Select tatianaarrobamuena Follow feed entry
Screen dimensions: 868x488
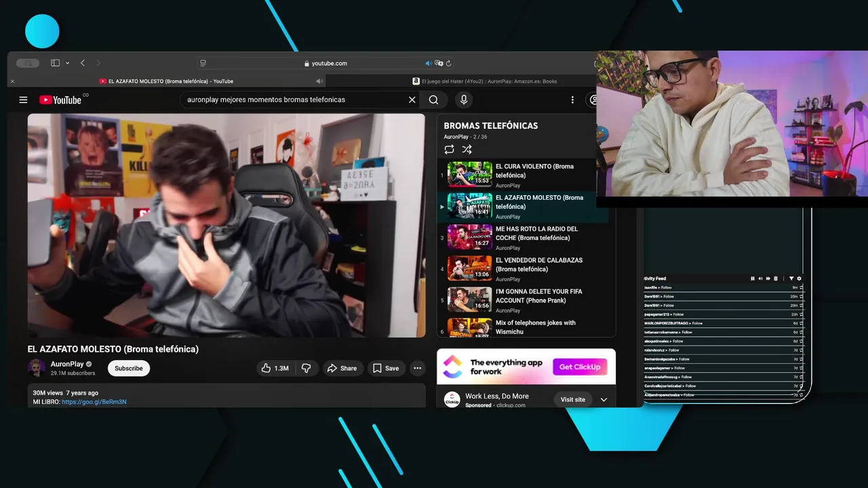(x=723, y=332)
